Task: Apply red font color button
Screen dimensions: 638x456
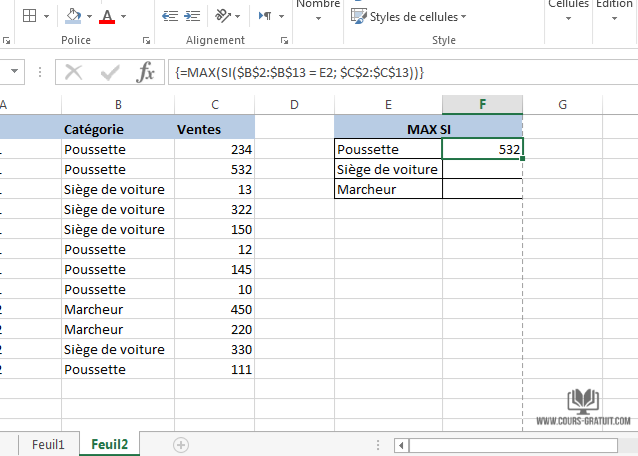Action: click(107, 16)
